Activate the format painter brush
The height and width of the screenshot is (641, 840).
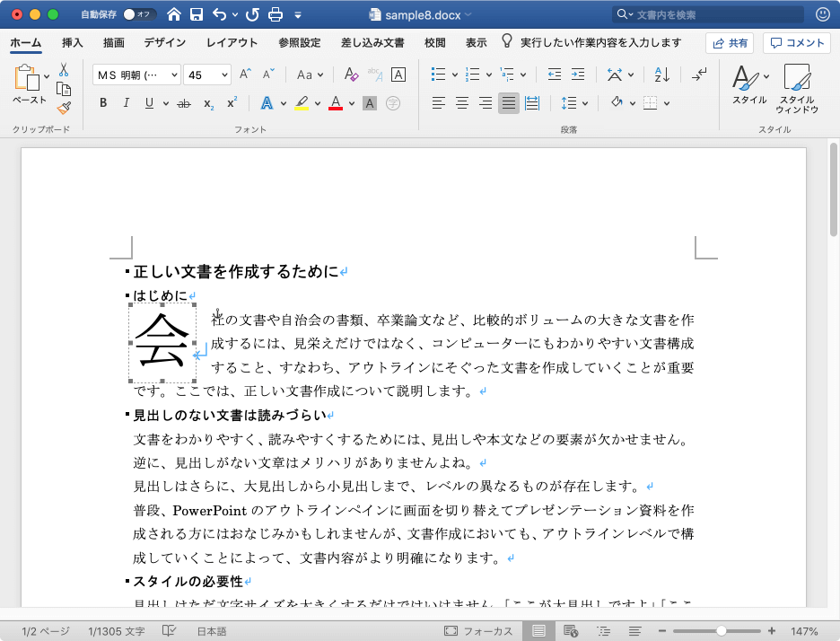[x=64, y=109]
